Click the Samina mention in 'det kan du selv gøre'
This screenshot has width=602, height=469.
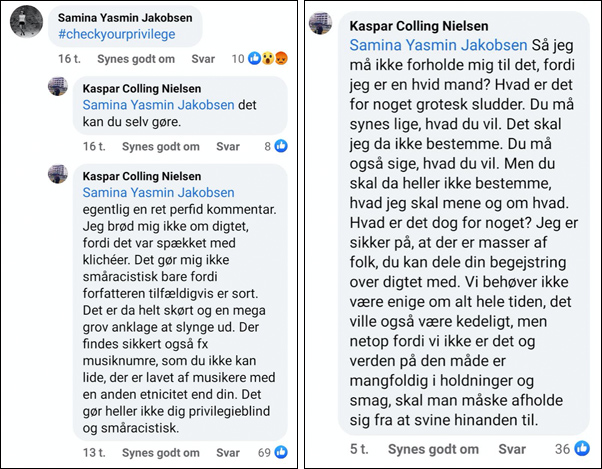point(158,105)
